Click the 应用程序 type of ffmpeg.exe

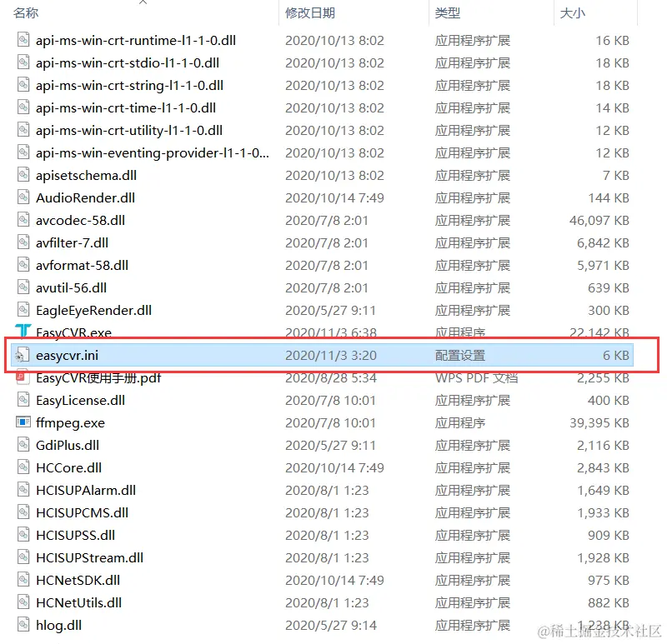(x=460, y=423)
